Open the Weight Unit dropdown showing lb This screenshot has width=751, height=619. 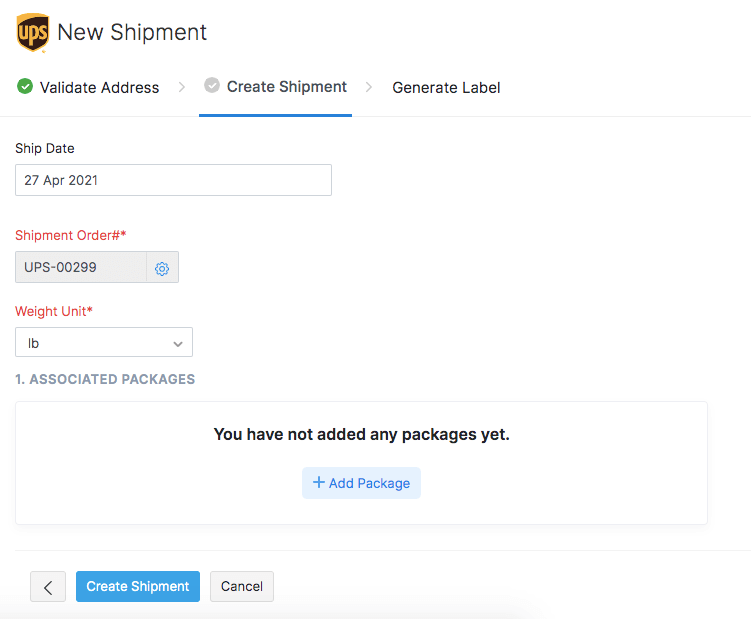click(x=104, y=343)
